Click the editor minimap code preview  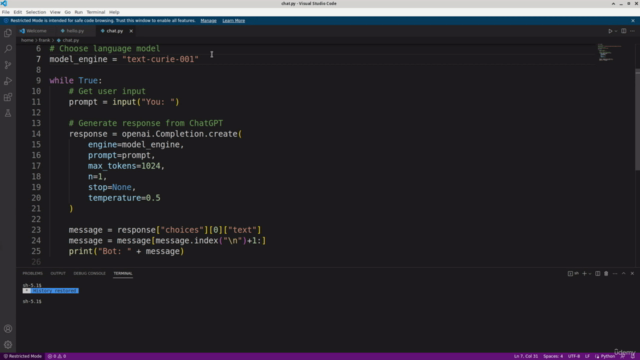tap(609, 53)
